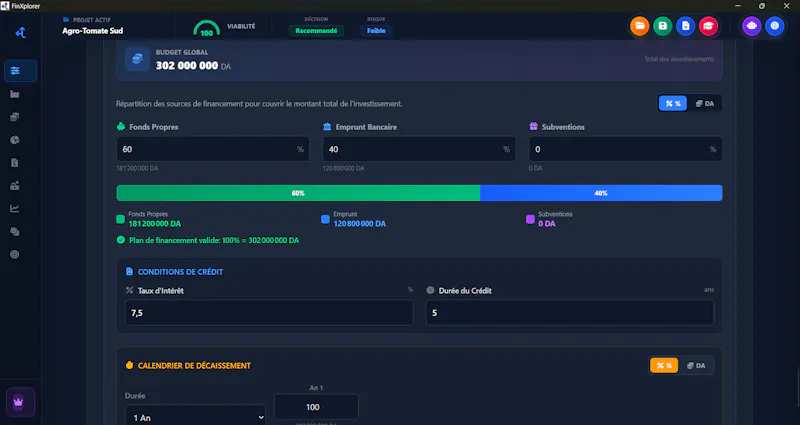800x425 pixels.
Task: Open the cash register sidebar icon
Action: 15,186
